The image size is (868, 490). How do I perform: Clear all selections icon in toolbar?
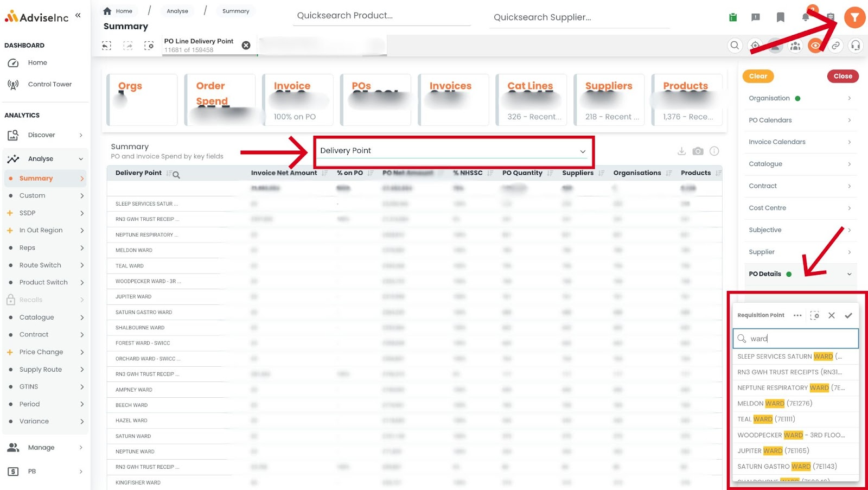point(149,46)
